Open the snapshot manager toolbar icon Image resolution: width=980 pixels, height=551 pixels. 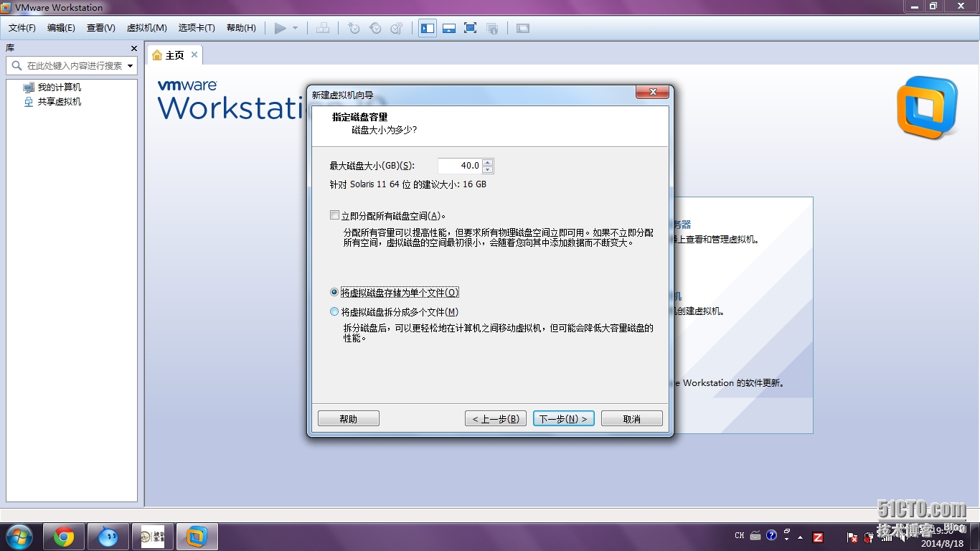pyautogui.click(x=397, y=28)
